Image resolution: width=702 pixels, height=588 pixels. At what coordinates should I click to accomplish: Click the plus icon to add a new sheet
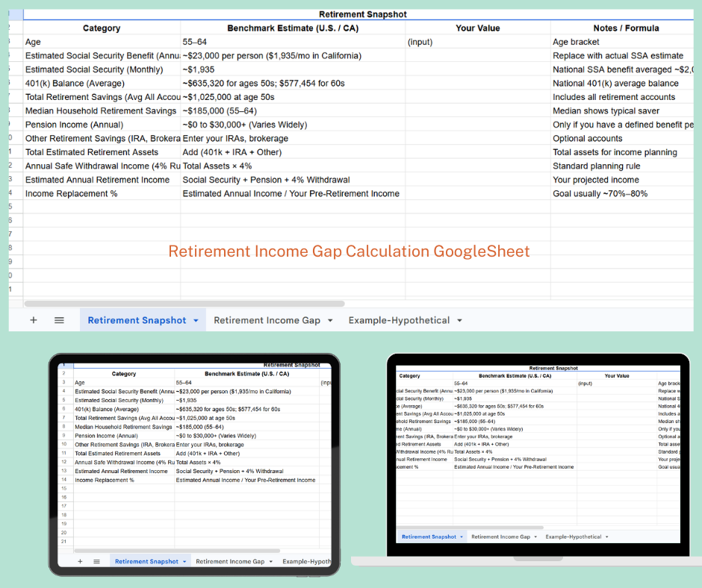(33, 319)
